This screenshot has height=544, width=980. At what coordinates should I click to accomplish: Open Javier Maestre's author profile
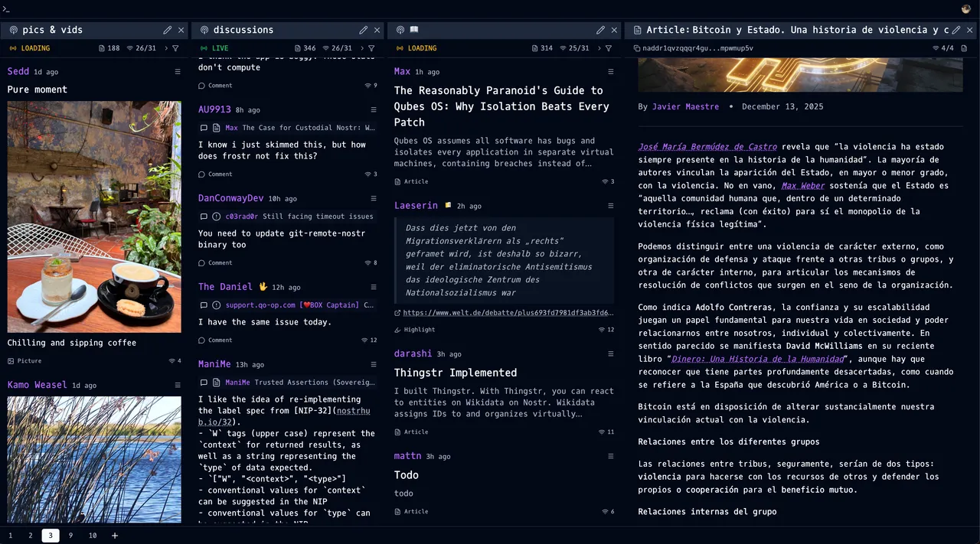coord(685,107)
